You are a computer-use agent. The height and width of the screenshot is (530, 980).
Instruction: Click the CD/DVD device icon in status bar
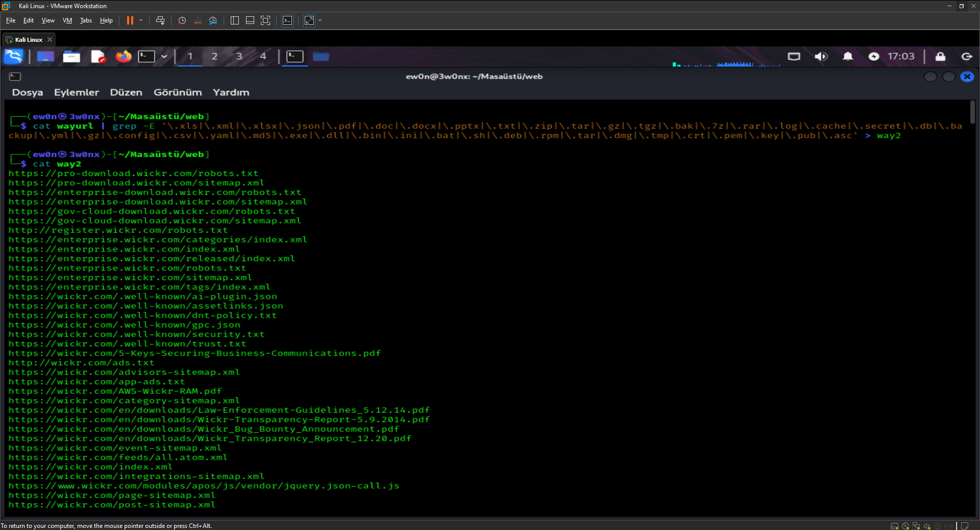(905, 526)
